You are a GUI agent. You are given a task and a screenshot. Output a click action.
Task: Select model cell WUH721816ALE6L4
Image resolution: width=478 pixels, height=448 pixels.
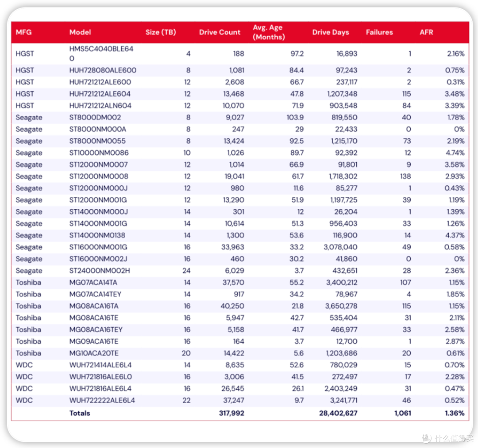(100, 389)
